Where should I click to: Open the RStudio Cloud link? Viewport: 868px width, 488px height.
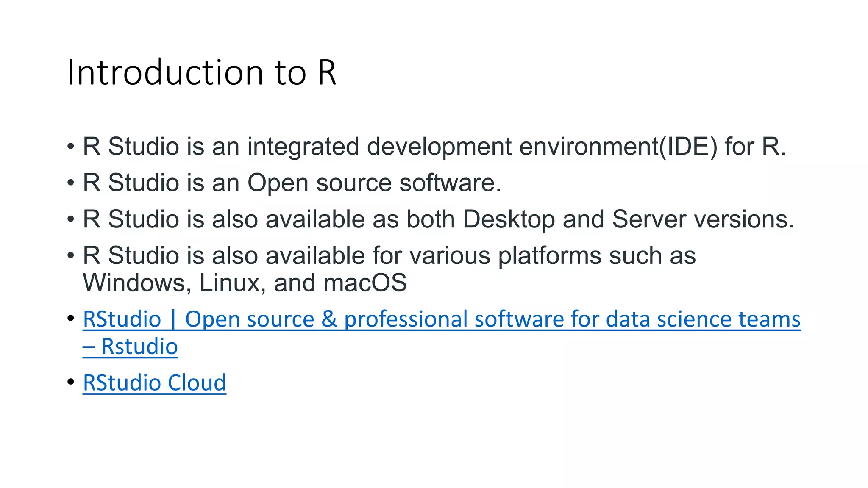154,383
